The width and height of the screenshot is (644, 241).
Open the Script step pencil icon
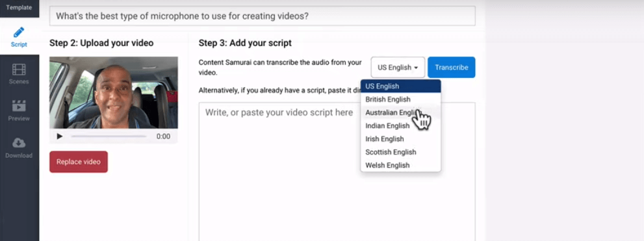coord(19,32)
